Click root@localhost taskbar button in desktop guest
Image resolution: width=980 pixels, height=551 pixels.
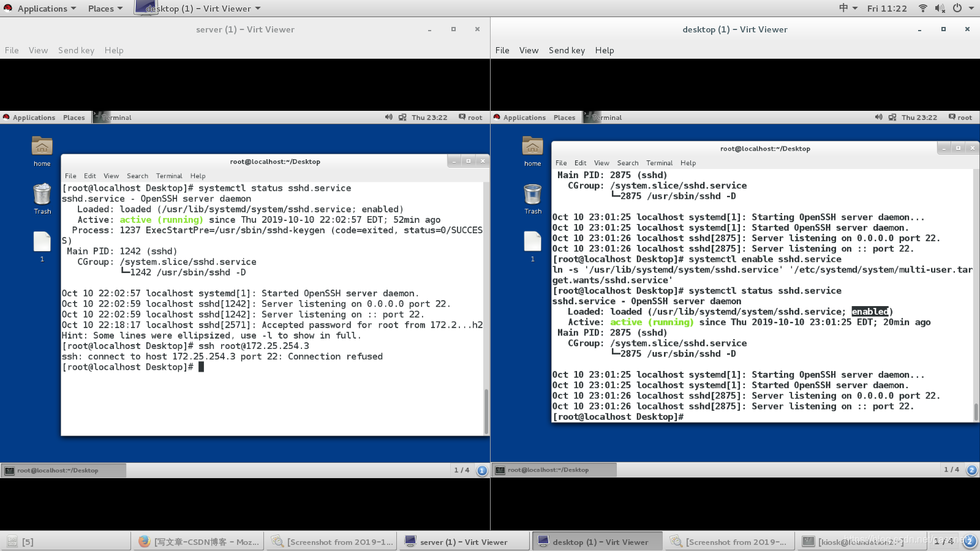[x=554, y=470]
